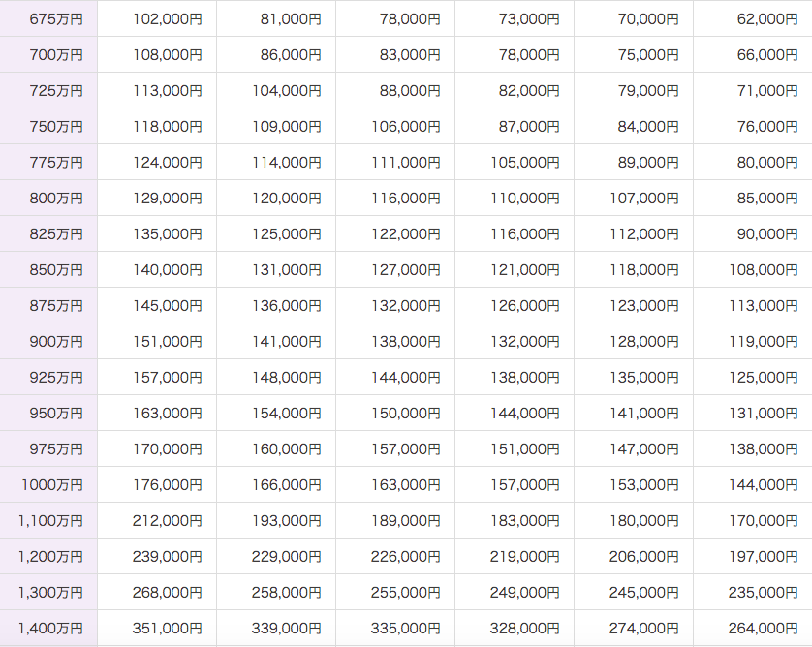Screen dimensions: 812x647
Task: Select the 800万円 row label
Action: [x=48, y=198]
